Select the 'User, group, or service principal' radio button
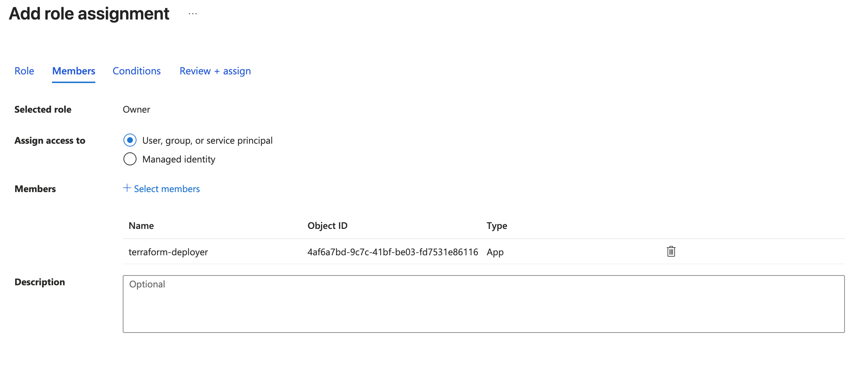Image resolution: width=868 pixels, height=369 pixels. [130, 140]
